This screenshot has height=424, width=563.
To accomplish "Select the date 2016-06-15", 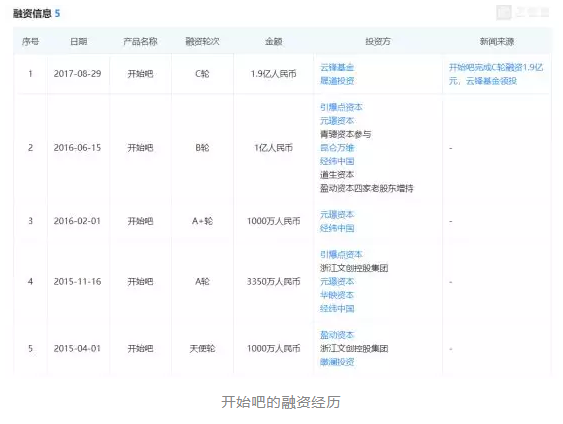I will pos(78,148).
